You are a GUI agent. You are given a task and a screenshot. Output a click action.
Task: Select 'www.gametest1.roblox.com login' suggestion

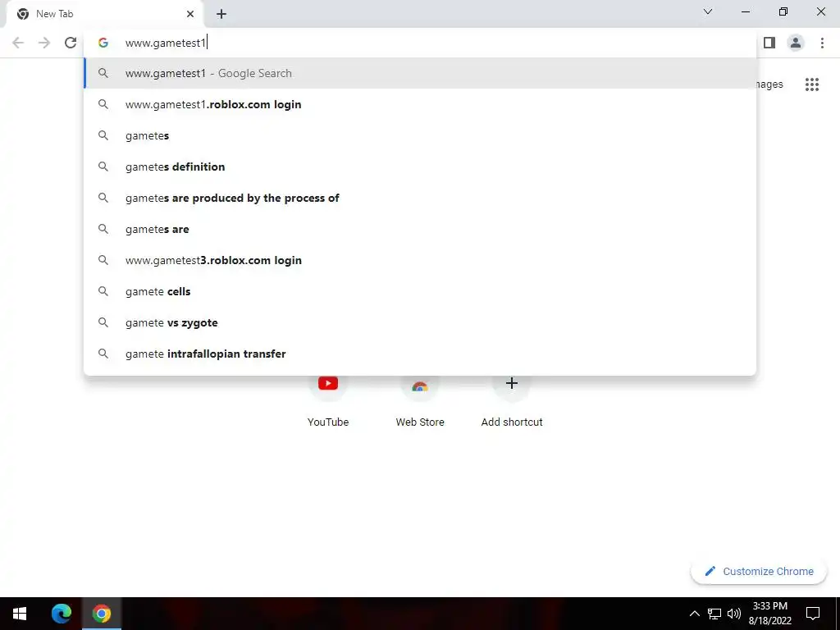[420, 104]
